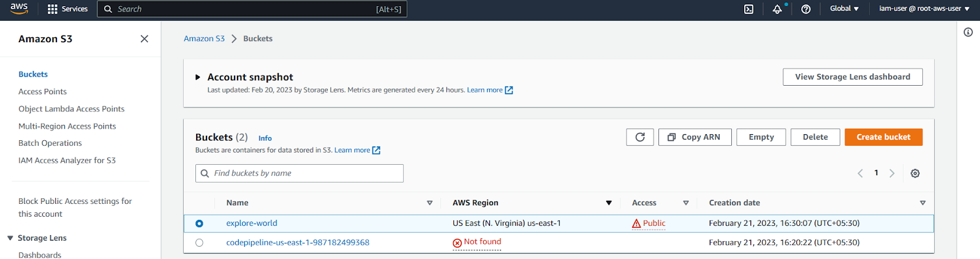Viewport: 980px width, 259px height.
Task: Open the Global region dropdown
Action: coord(844,9)
